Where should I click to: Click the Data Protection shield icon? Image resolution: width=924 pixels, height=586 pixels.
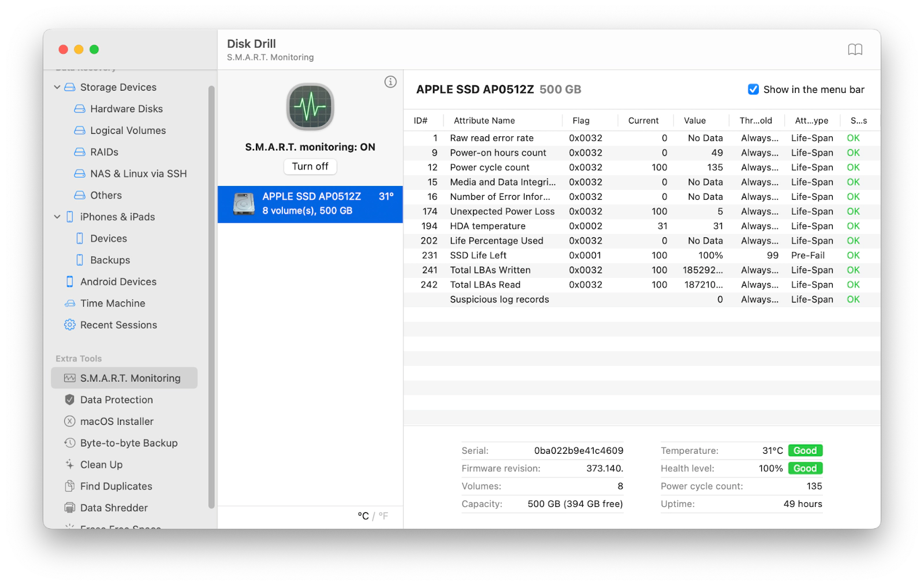point(70,400)
